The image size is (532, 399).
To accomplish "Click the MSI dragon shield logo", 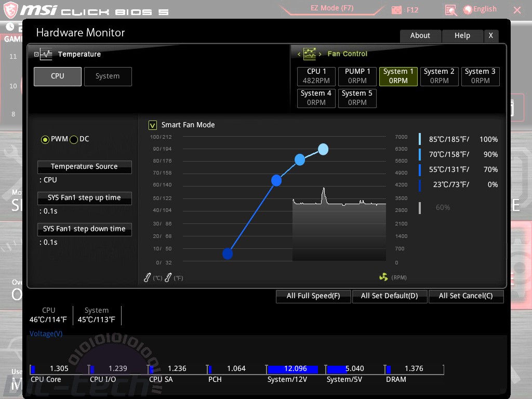I will coord(10,9).
